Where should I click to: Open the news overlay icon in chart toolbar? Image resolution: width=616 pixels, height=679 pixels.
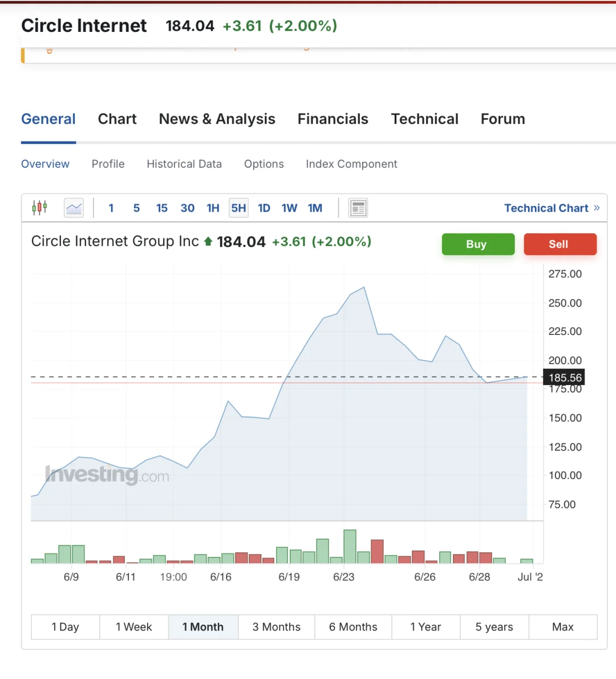[358, 208]
